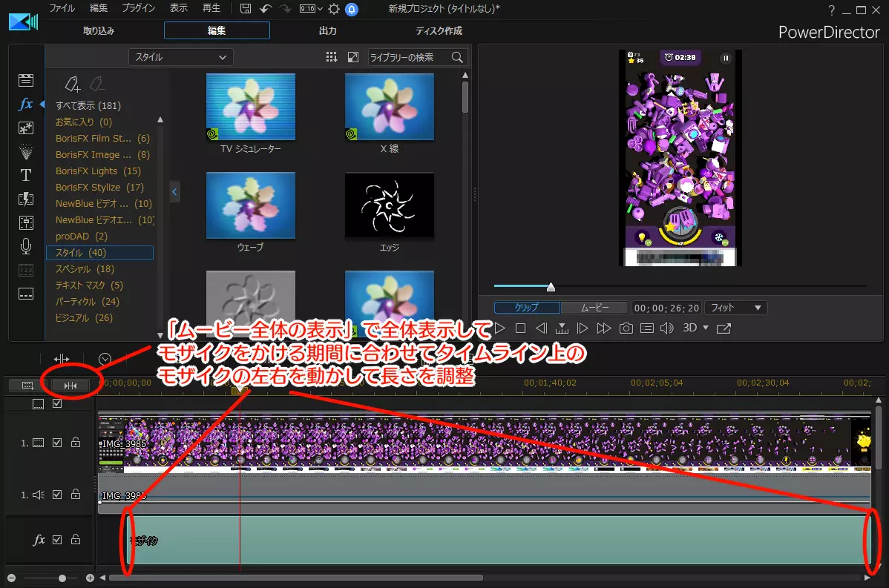Screen dimensions: 889x588
Task: Click the snapshot camera icon in preview
Action: (x=626, y=328)
